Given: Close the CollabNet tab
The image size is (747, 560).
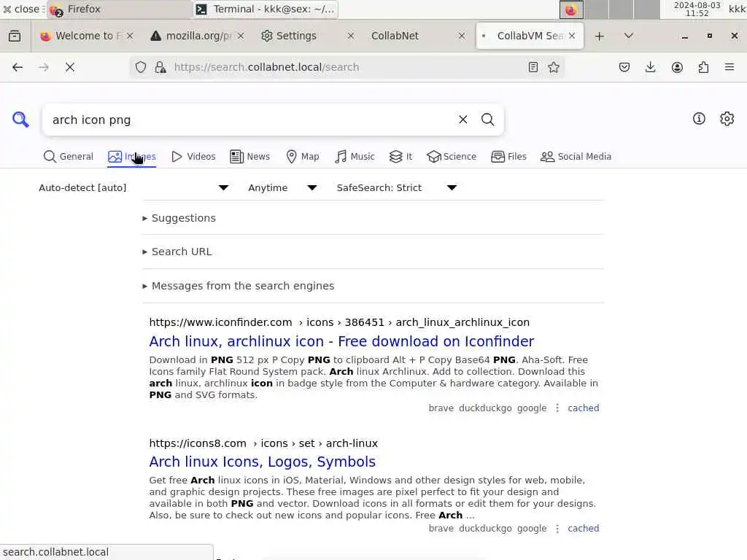Looking at the screenshot, I should click(462, 36).
